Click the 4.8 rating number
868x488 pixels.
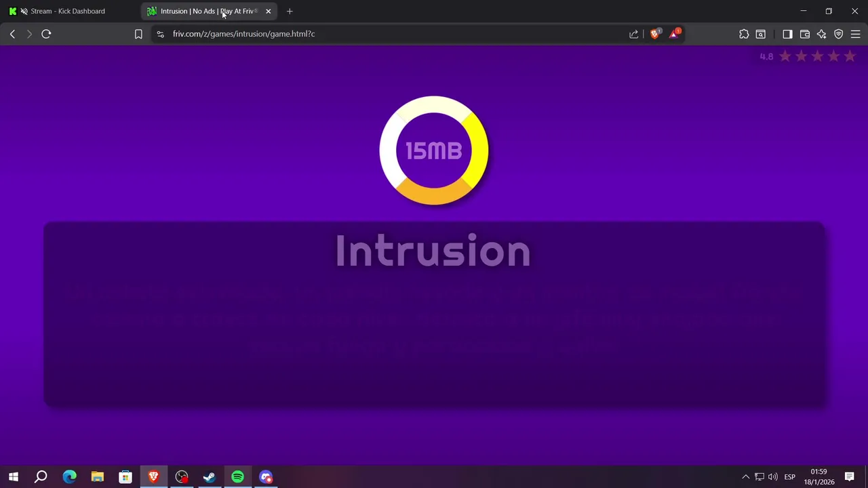point(766,57)
